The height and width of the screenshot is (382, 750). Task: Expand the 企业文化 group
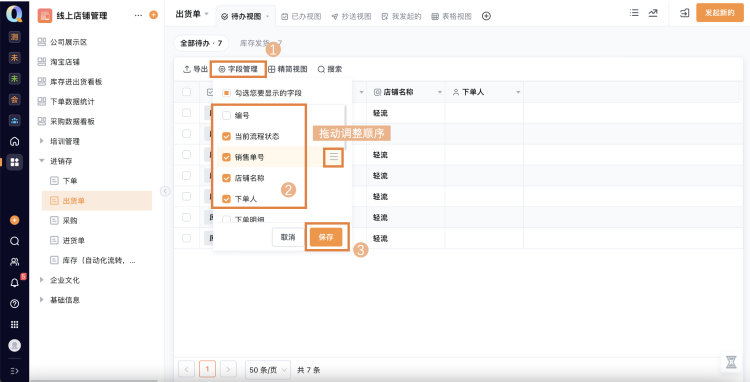(x=42, y=280)
